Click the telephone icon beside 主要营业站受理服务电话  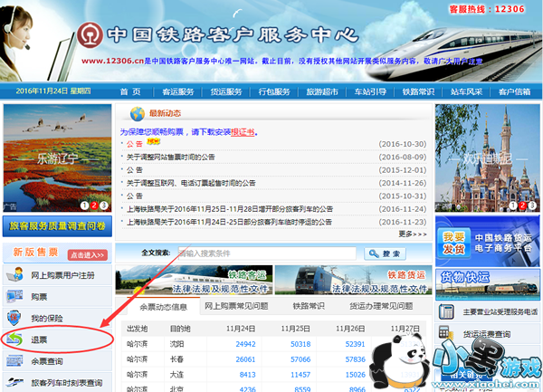(x=446, y=311)
